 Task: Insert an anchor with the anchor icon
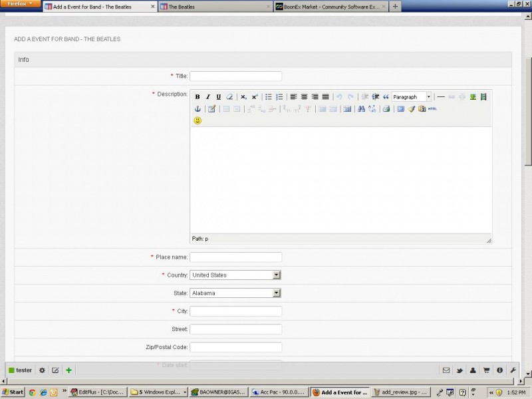tap(198, 108)
